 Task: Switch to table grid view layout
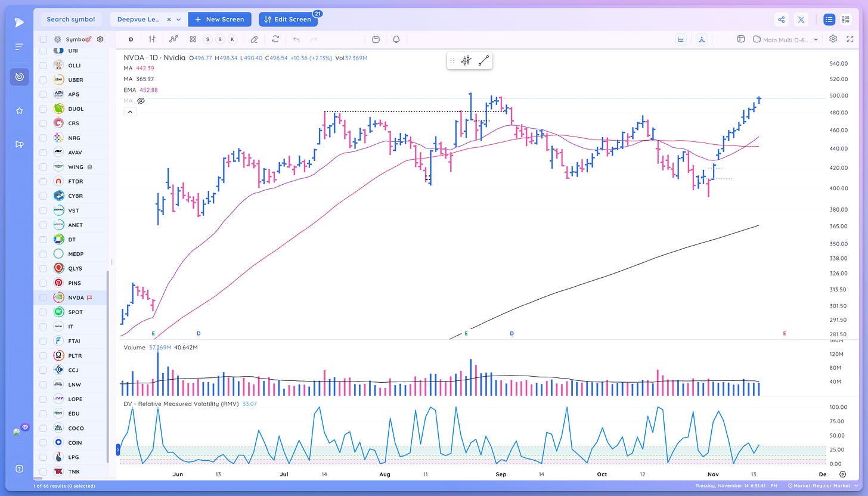(845, 19)
